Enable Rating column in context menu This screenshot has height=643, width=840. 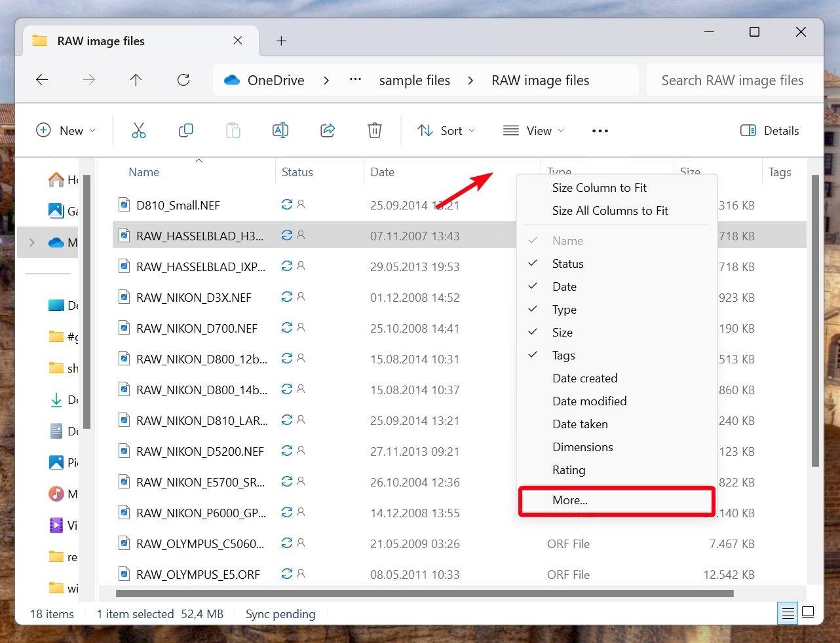616,469
